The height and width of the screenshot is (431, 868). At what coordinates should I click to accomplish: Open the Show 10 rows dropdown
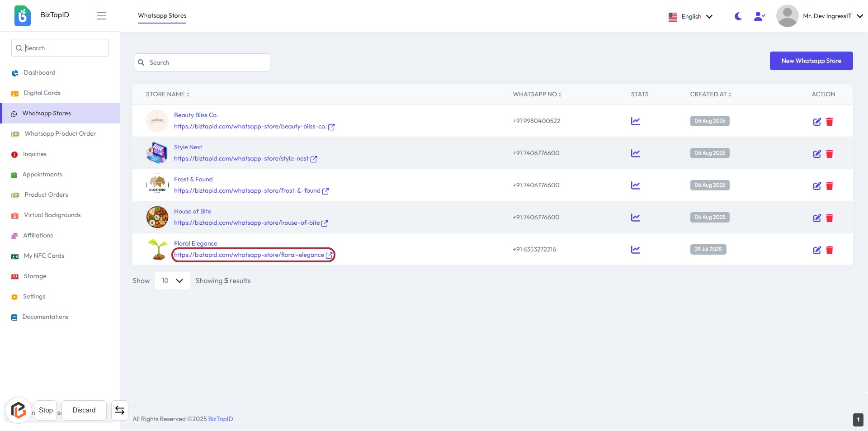[x=172, y=281]
